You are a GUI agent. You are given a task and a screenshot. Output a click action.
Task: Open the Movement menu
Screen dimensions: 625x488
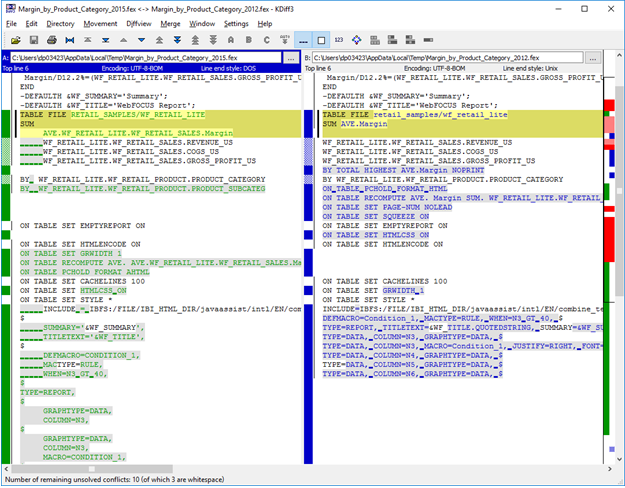pos(100,23)
